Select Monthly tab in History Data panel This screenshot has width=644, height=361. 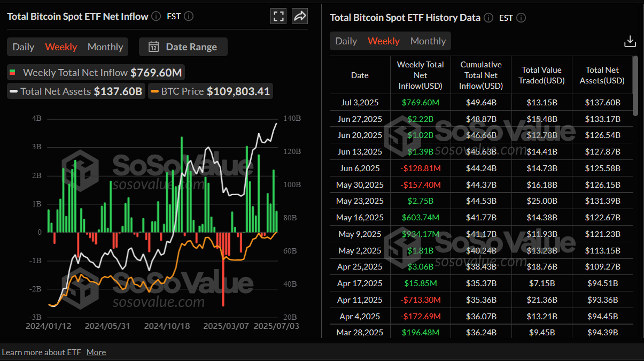tap(428, 41)
